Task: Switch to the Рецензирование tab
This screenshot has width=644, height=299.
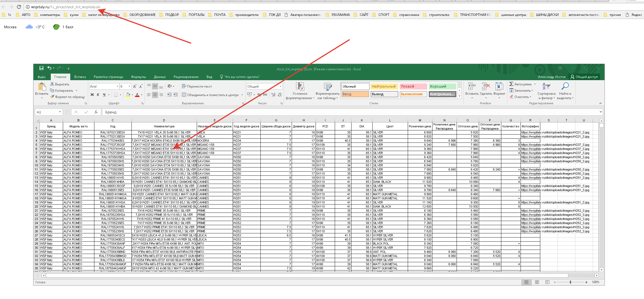Action: pyautogui.click(x=186, y=77)
